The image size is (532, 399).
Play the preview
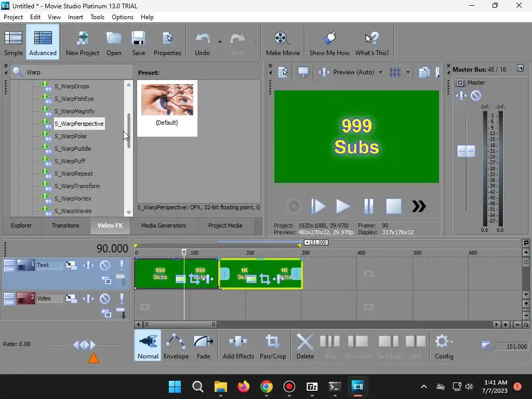pyautogui.click(x=343, y=206)
